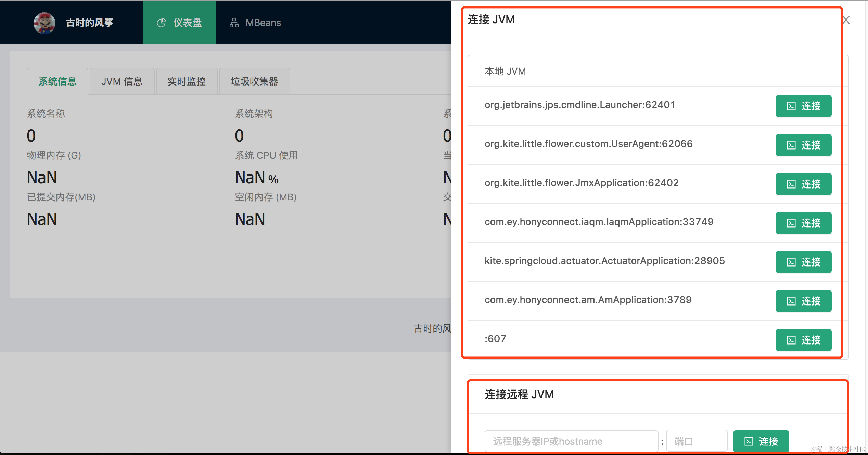The height and width of the screenshot is (455, 868).
Task: Connect to org.jetbrains.jps.cmdline.Launcher:62401 JVM
Action: (803, 106)
